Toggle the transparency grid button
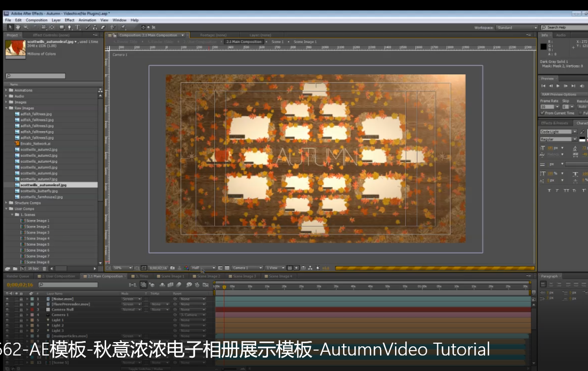 pos(227,268)
